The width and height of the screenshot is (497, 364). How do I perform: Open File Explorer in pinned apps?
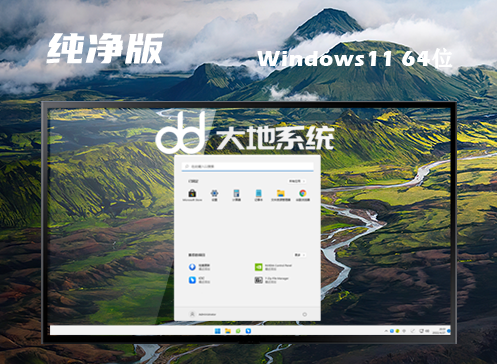[x=281, y=194]
